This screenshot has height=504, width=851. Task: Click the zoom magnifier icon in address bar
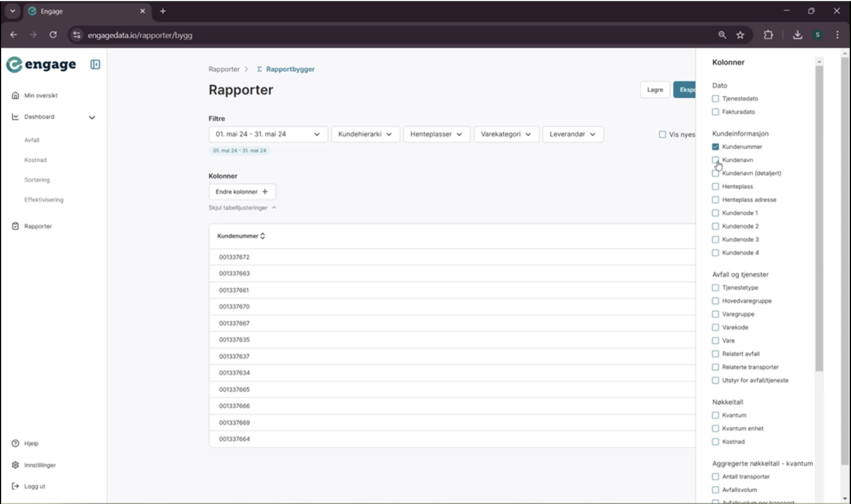(x=722, y=35)
